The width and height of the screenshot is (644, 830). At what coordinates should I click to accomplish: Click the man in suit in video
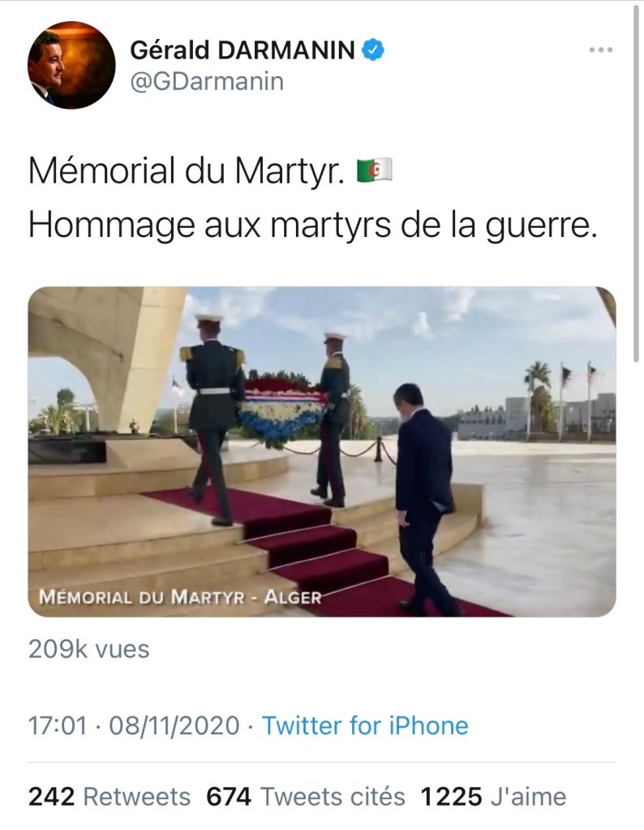tap(424, 499)
